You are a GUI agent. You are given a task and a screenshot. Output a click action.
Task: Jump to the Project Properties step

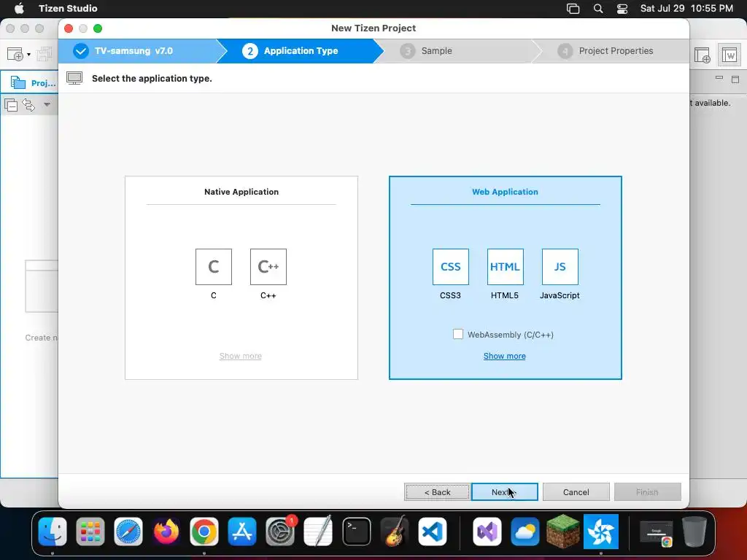tap(616, 51)
